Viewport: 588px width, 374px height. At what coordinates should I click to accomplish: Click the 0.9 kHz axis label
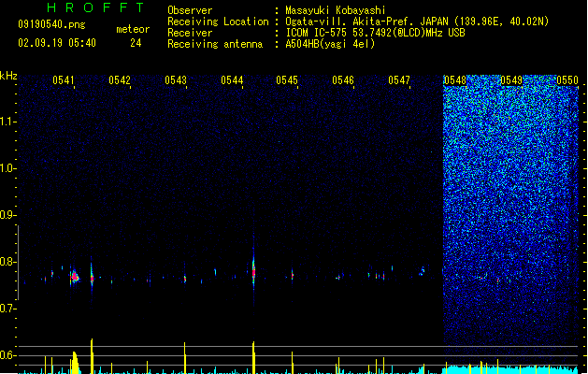pos(8,215)
